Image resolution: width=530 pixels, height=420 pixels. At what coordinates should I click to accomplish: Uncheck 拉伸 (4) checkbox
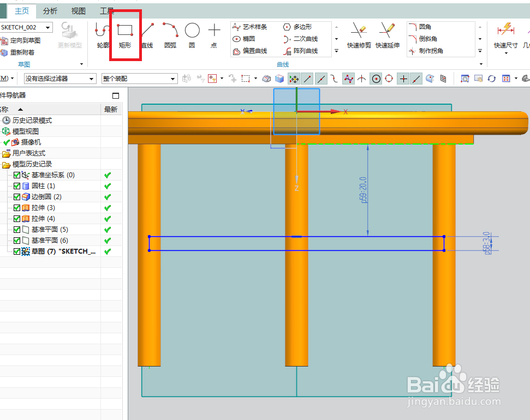pyautogui.click(x=17, y=219)
